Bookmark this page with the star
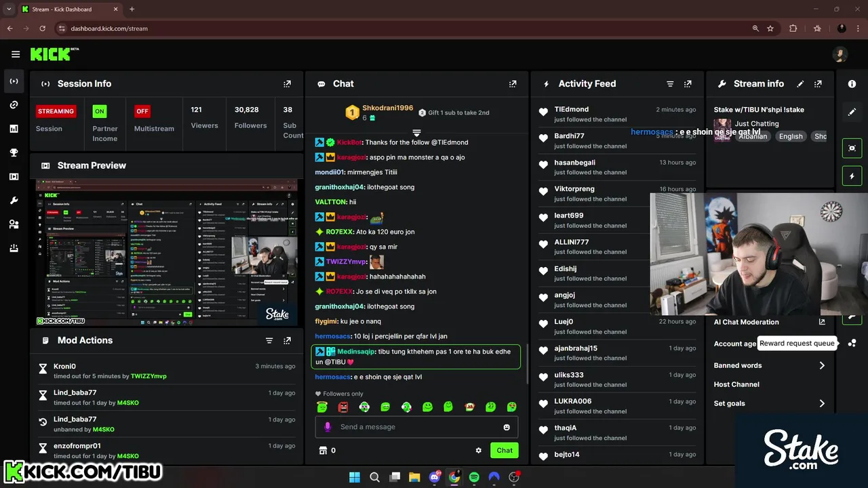Viewport: 868px width, 488px height. (770, 28)
